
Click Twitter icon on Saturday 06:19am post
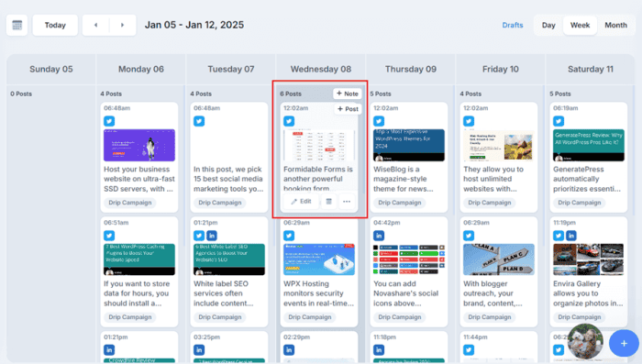coord(559,121)
